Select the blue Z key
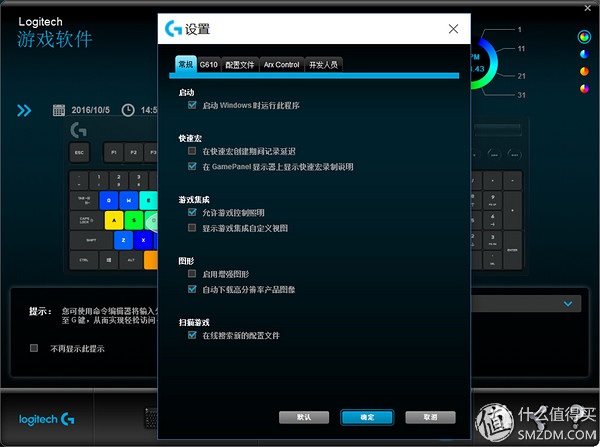The width and height of the screenshot is (600, 447). click(x=123, y=240)
